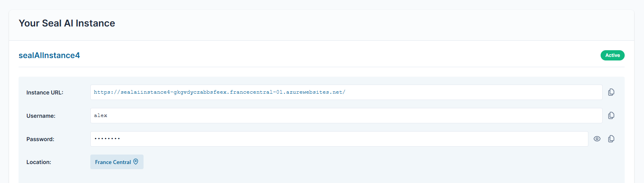Image resolution: width=644 pixels, height=183 pixels.
Task: Click the 'Password:' label
Action: 40,139
